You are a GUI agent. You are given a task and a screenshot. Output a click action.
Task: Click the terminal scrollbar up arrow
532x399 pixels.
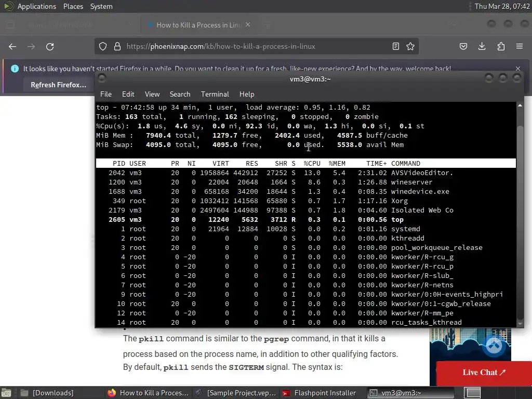click(520, 106)
